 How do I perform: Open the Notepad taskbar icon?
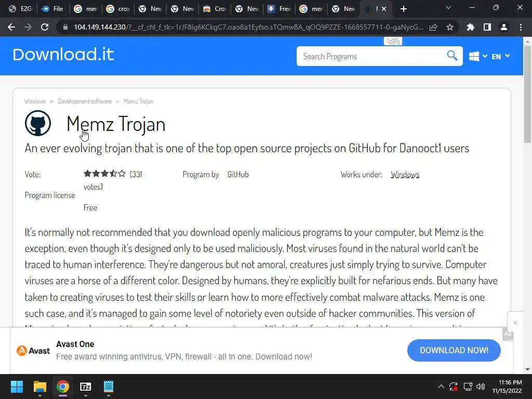tap(108, 387)
